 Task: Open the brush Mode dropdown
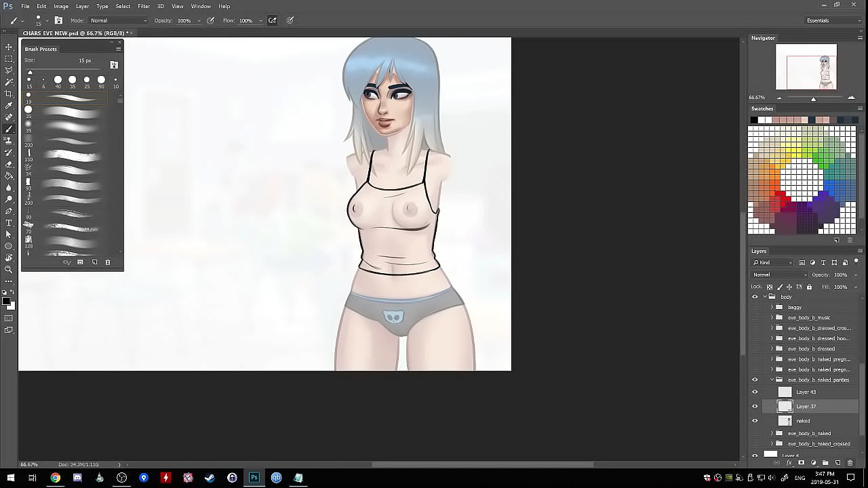coord(119,20)
